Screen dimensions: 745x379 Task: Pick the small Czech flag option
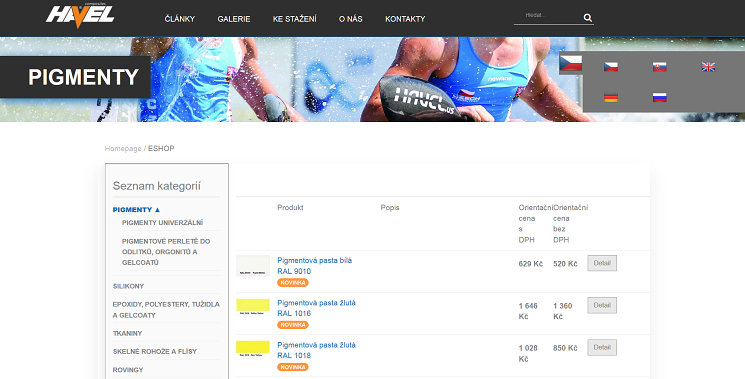(x=611, y=67)
